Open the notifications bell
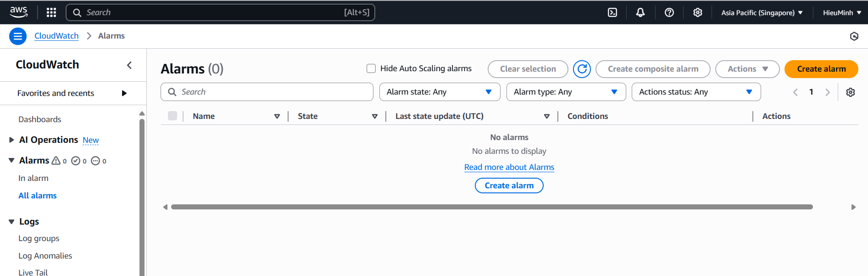Viewport: 868px width, 276px height. point(640,12)
